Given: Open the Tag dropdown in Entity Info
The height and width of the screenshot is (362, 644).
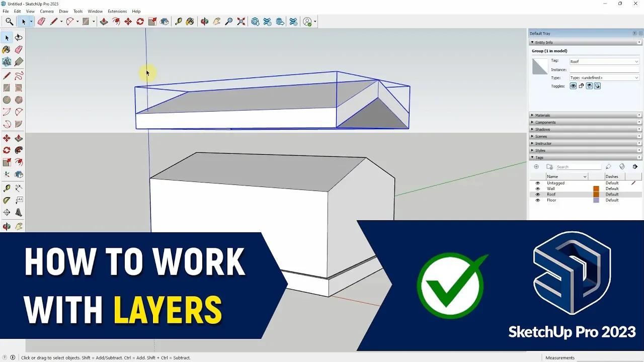Looking at the screenshot, I should click(636, 62).
